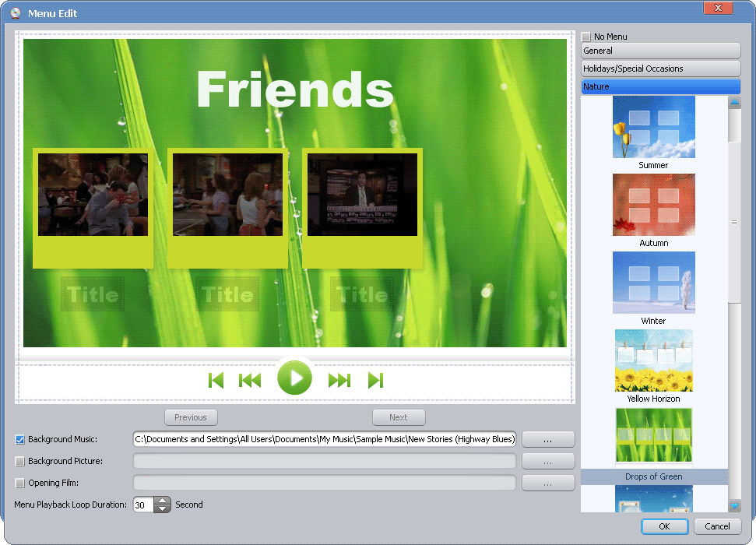Screen dimensions: 756x545
Task: Click the Previous page button
Action: (191, 417)
